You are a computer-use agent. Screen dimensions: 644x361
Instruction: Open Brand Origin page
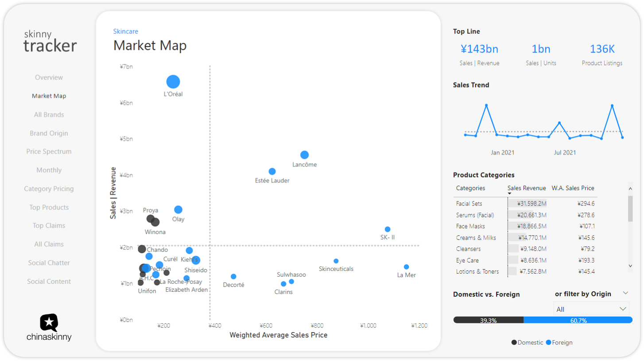coord(49,133)
